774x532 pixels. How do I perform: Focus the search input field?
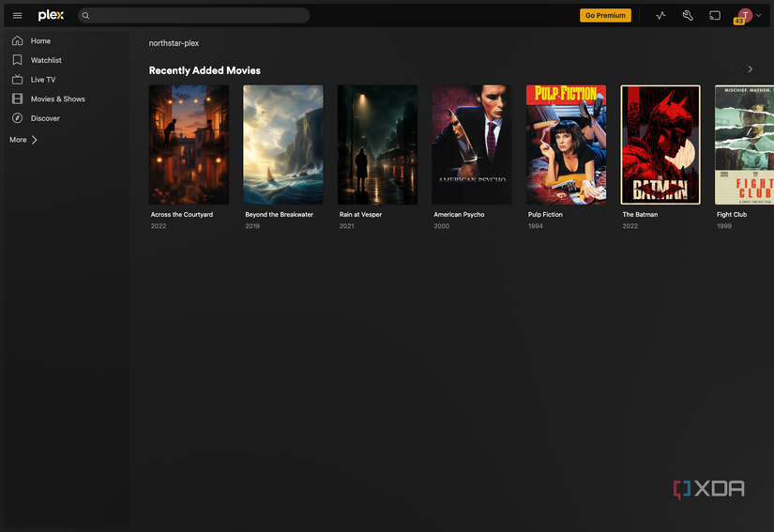tap(194, 15)
